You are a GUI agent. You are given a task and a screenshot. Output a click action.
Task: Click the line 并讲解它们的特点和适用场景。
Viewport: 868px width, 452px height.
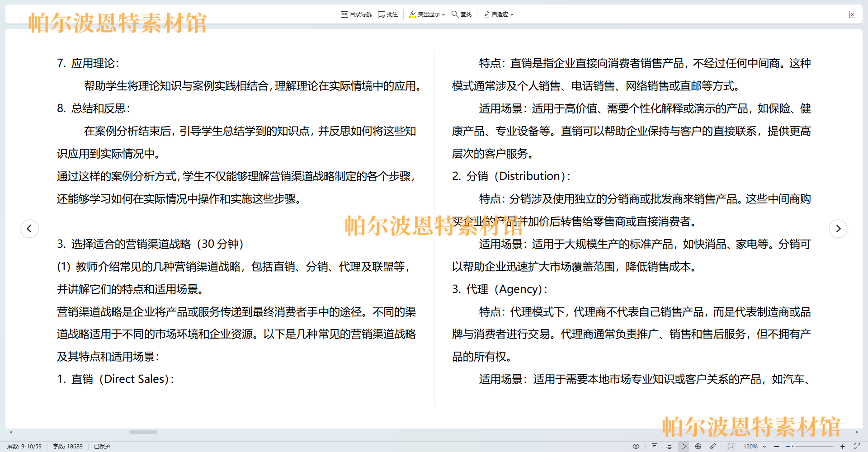pyautogui.click(x=131, y=289)
